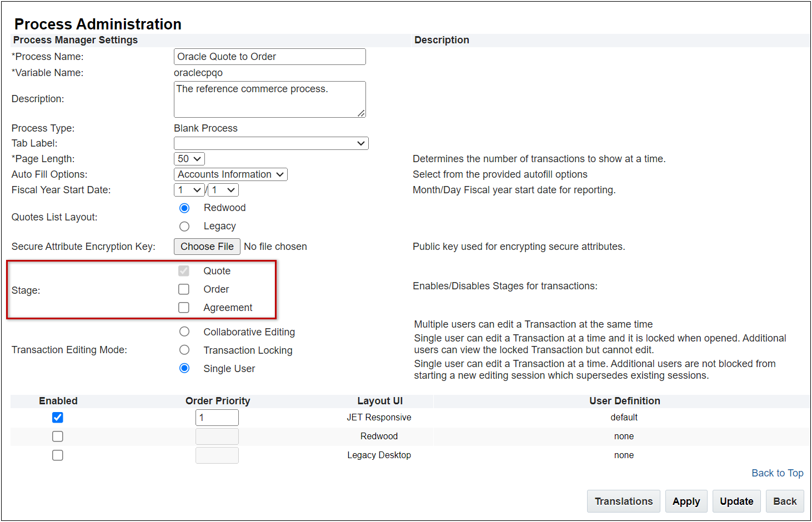Click the Translations button
The height and width of the screenshot is (522, 812).
624,501
